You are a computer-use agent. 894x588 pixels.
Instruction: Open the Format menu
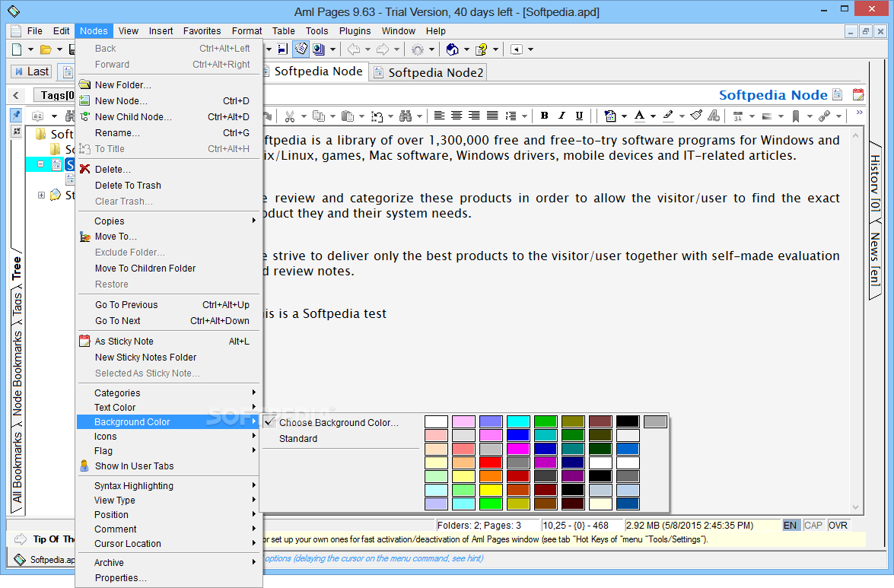pos(247,30)
